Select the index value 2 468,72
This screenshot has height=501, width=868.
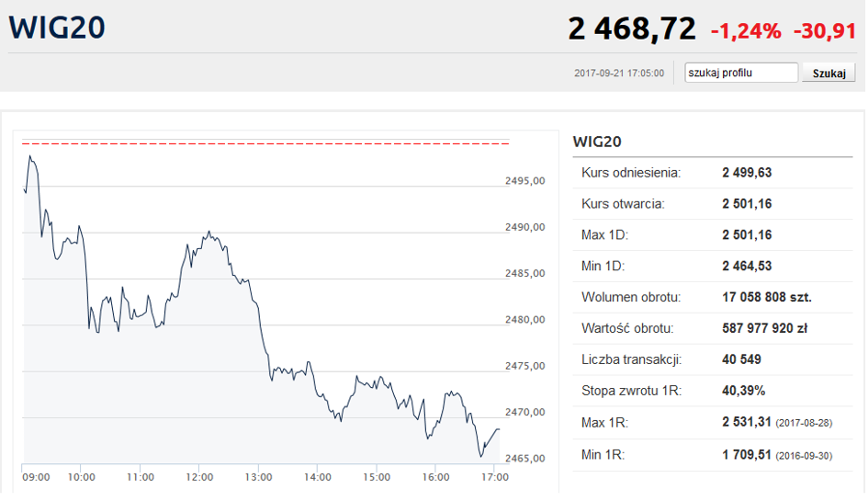click(x=632, y=29)
